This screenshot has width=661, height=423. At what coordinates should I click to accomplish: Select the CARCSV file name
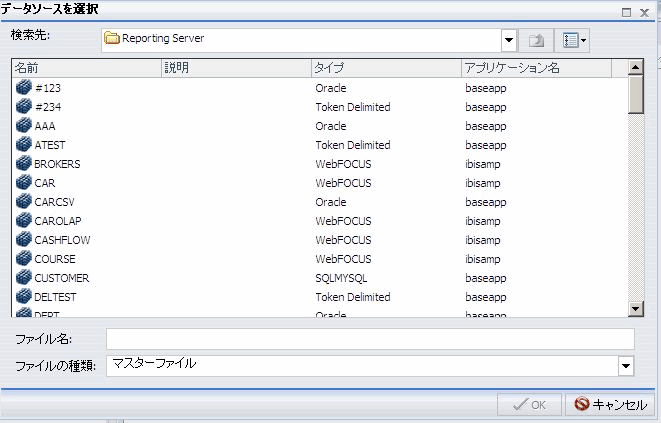point(54,202)
